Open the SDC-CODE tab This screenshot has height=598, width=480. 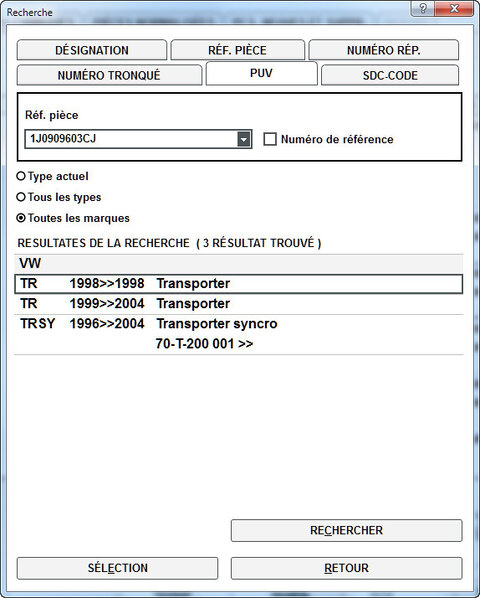tap(390, 75)
